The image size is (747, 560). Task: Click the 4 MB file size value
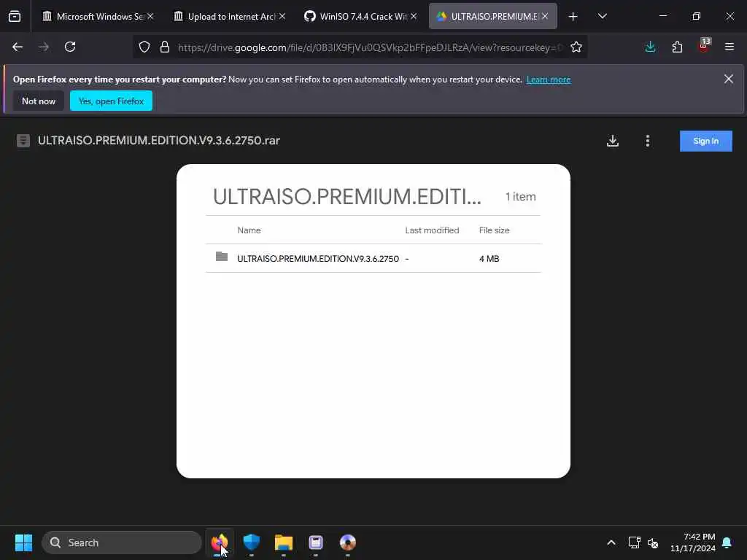click(x=489, y=259)
